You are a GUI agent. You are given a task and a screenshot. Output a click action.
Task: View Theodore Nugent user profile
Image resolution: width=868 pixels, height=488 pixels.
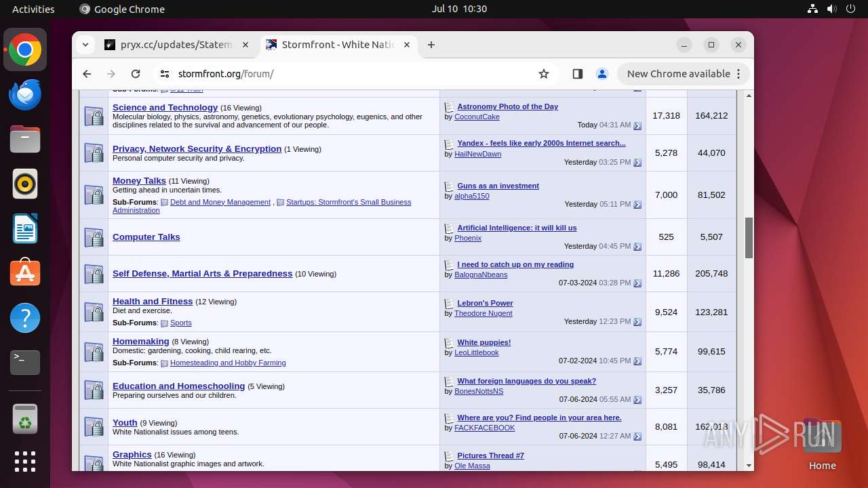tap(483, 313)
